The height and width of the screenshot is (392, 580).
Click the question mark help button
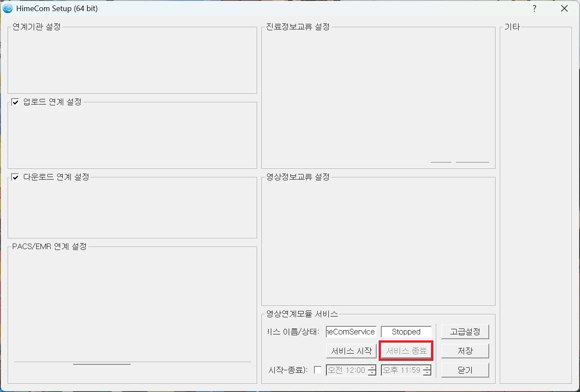(x=534, y=9)
